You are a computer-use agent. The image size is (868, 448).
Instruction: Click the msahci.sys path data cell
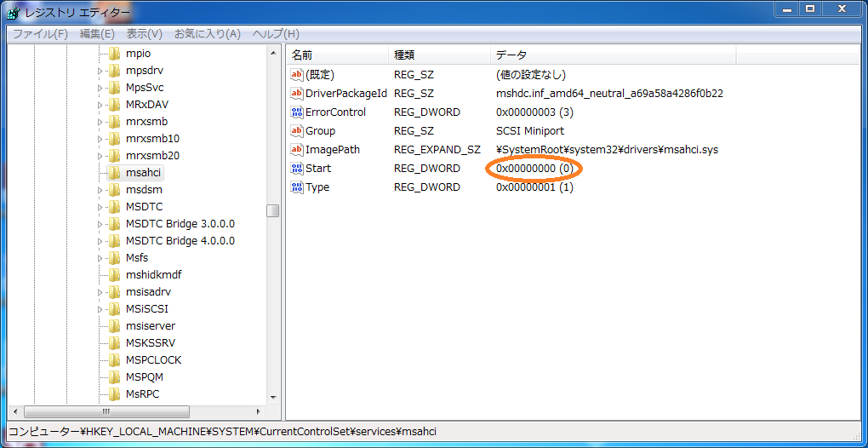tap(607, 150)
